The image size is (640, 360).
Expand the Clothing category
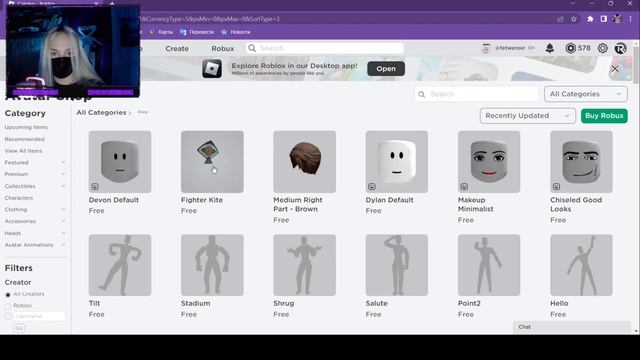(63, 209)
